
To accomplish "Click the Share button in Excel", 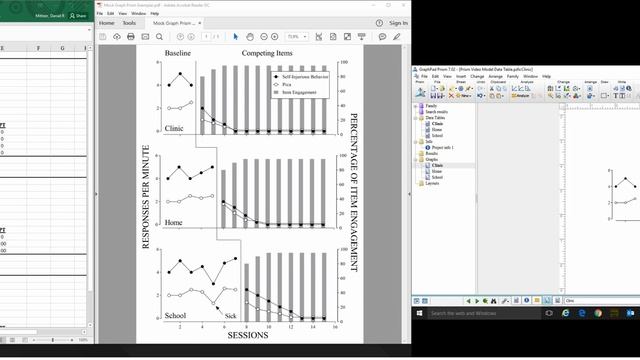I will 78,16.
